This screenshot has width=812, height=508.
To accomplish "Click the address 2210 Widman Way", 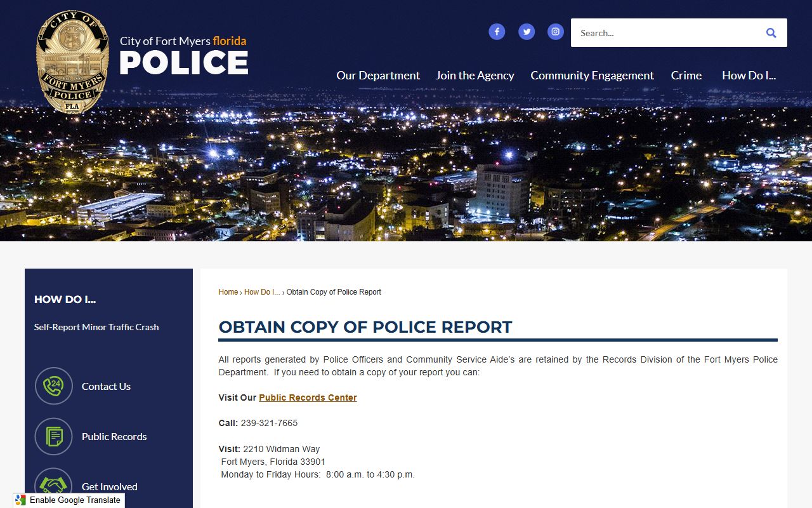I will (x=282, y=449).
